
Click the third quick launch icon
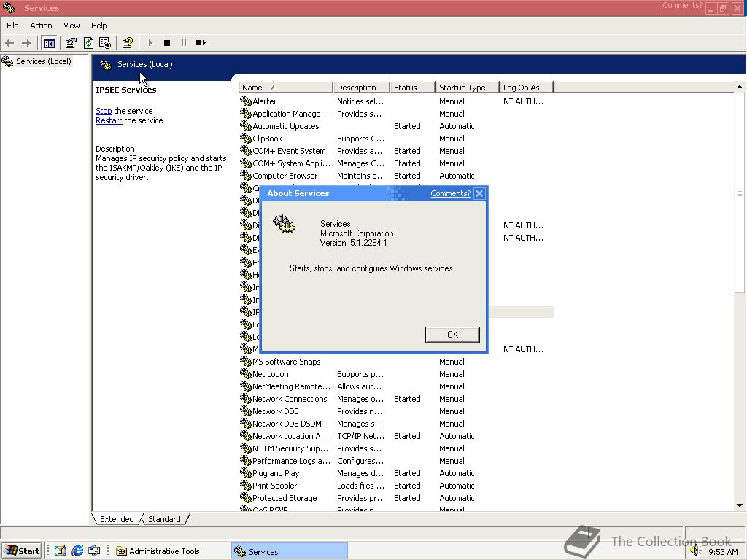[94, 551]
